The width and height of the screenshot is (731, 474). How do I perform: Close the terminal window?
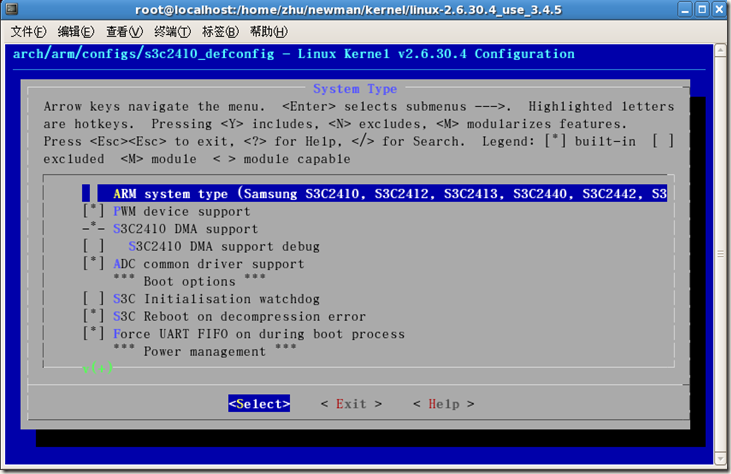pos(718,9)
